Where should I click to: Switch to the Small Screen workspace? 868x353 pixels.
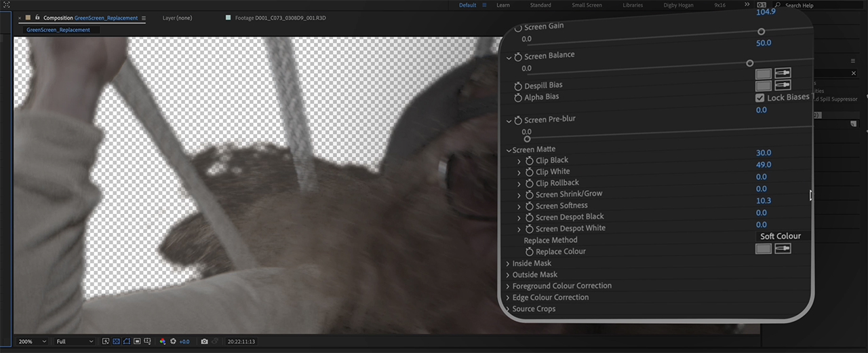click(x=587, y=5)
